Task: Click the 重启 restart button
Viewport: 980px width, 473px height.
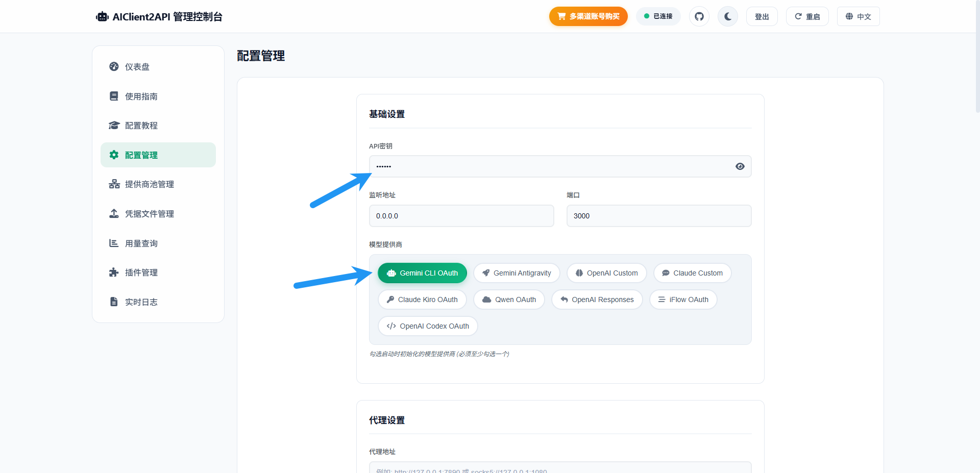Action: coord(807,16)
